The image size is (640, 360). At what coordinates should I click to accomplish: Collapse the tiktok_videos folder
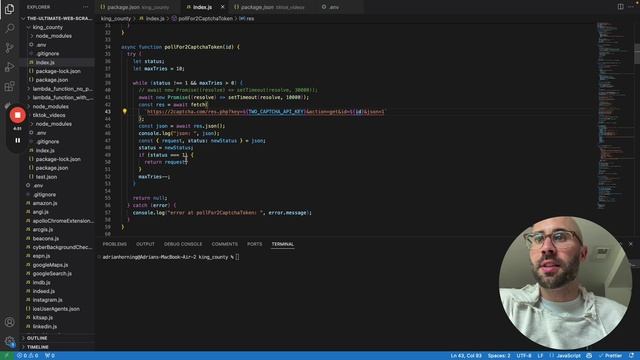point(49,115)
